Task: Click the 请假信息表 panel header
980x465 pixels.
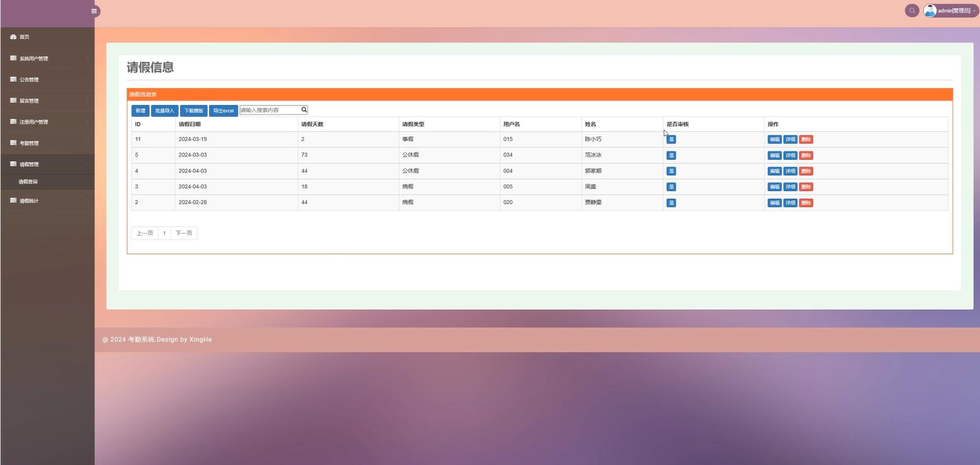Action: click(540, 95)
